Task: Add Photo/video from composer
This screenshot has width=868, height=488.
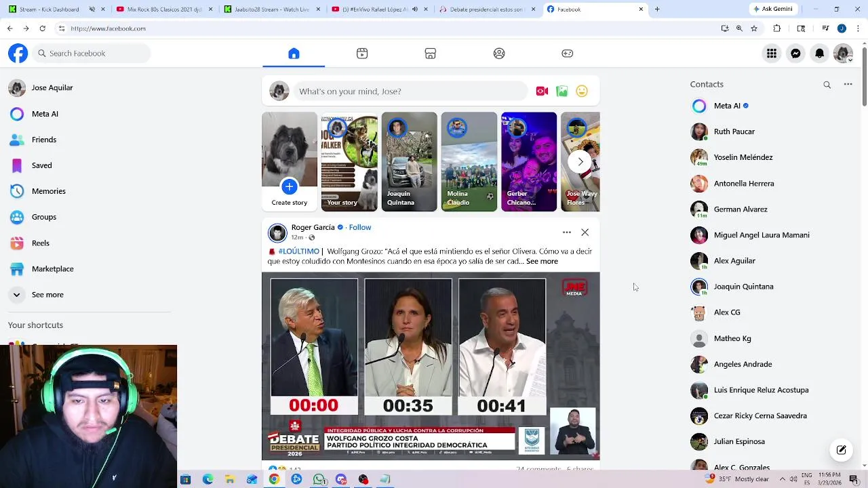Action: (x=561, y=91)
